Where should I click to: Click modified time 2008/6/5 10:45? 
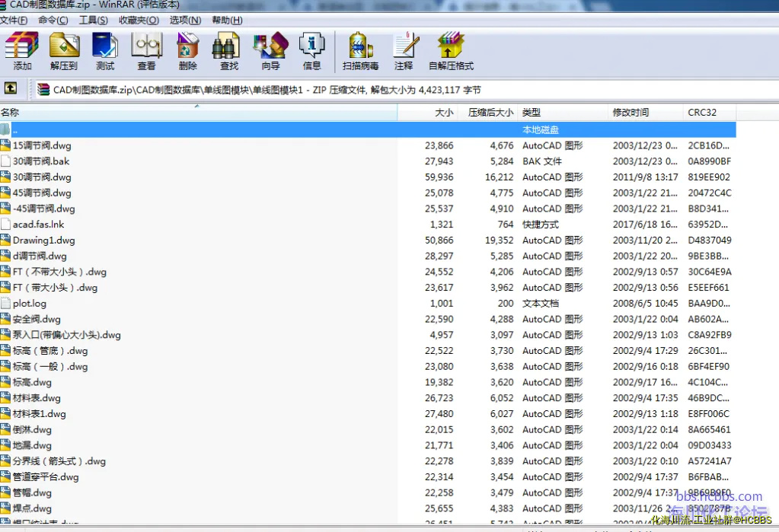point(645,303)
